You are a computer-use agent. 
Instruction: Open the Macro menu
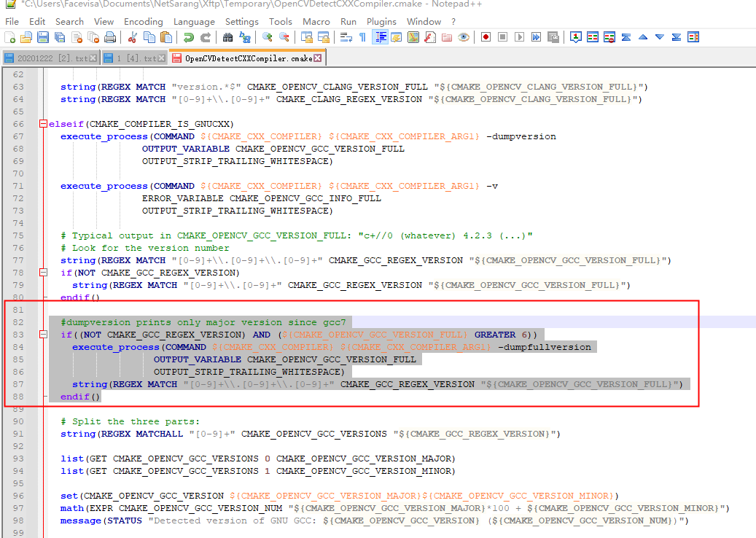(316, 22)
